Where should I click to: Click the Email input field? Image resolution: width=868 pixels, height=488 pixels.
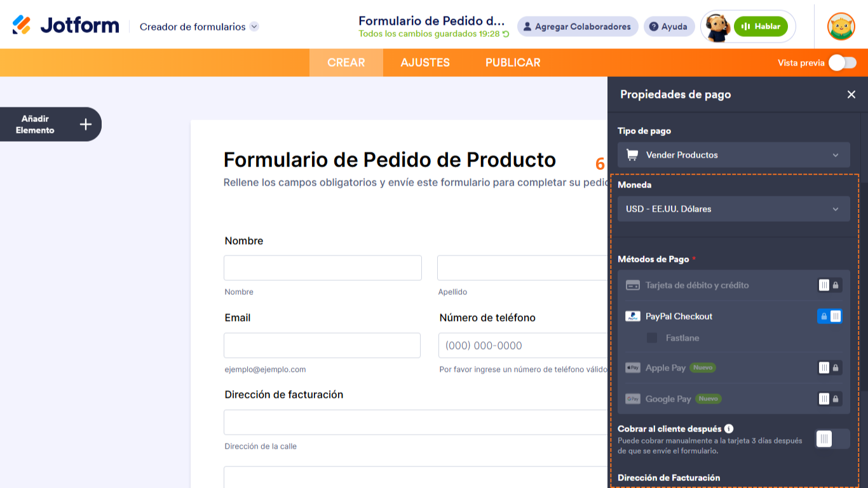point(322,346)
